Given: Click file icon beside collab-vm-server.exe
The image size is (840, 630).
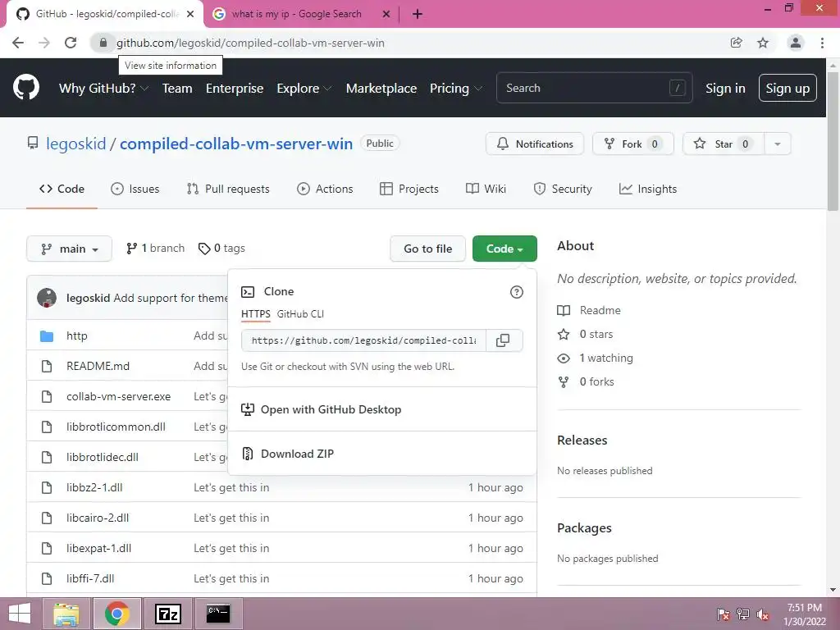Looking at the screenshot, I should [x=47, y=396].
